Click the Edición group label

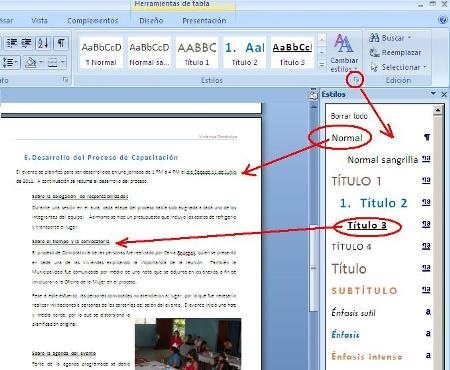point(398,80)
